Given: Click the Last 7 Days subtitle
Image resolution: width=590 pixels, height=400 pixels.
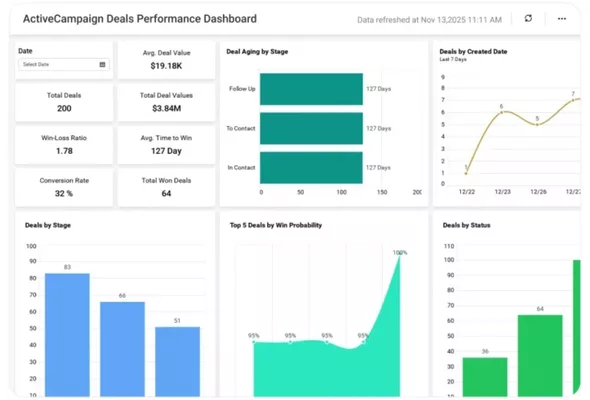Looking at the screenshot, I should coord(453,59).
